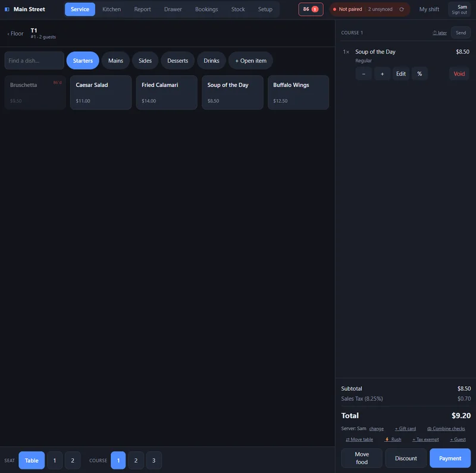Screen dimensions: 476x473
Task: Void the Soup of the Day item
Action: [459, 74]
